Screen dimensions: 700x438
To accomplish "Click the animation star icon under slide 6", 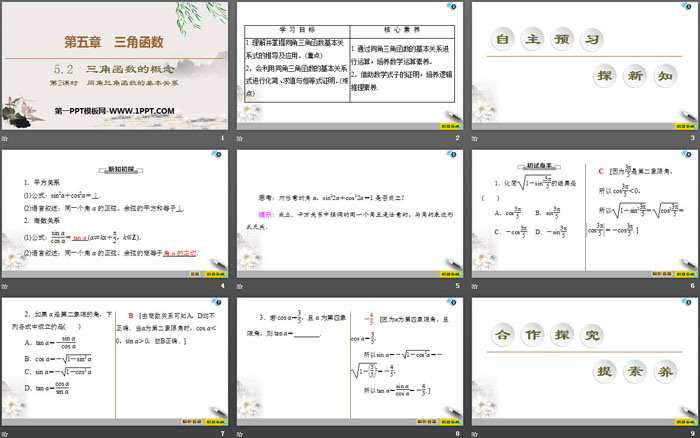I will (474, 285).
